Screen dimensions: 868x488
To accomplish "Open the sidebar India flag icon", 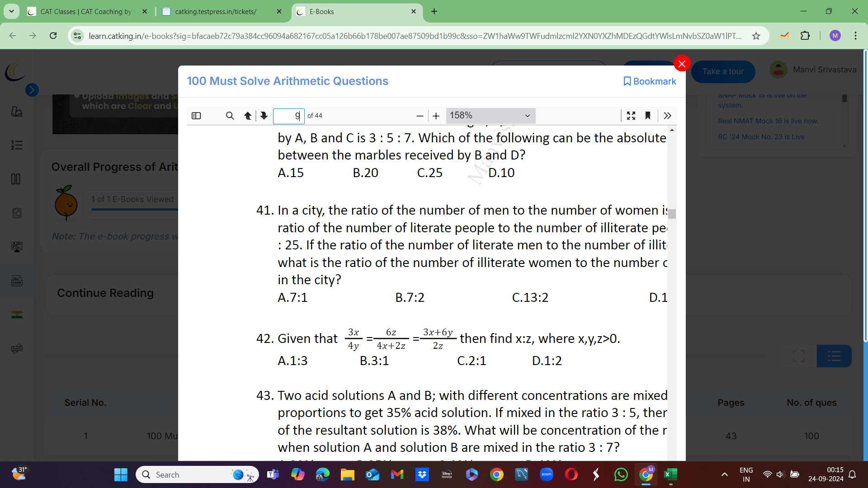I will [x=17, y=314].
